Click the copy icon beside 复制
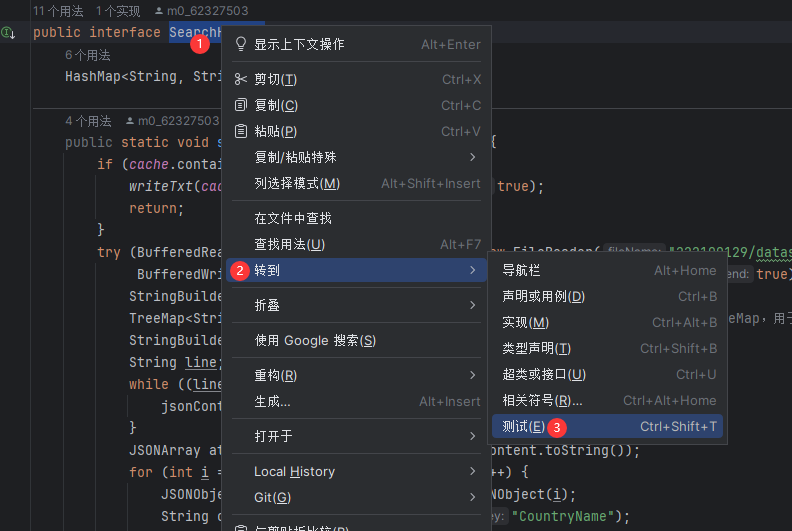 click(x=240, y=105)
